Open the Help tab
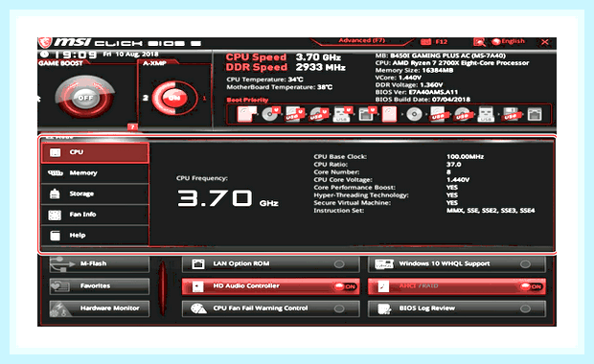The image size is (594, 364). [x=95, y=236]
